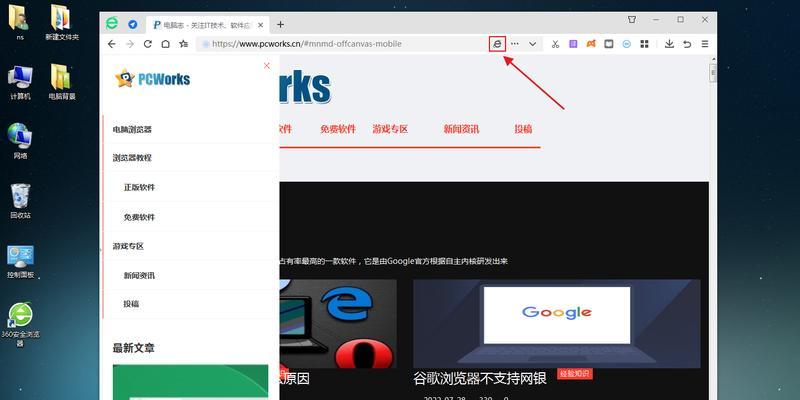Image resolution: width=800 pixels, height=400 pixels.
Task: Open the favorites star list icon
Action: 184,44
